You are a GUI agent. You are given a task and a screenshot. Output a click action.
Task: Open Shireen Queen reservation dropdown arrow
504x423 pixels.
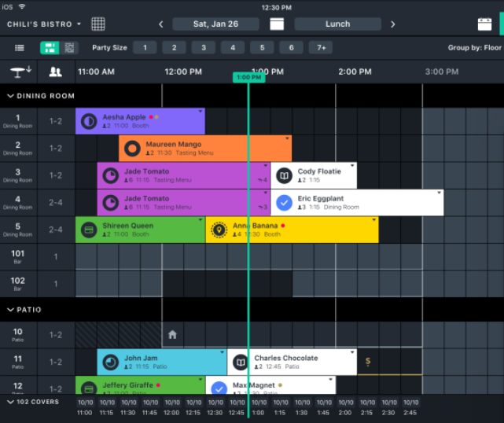200,220
